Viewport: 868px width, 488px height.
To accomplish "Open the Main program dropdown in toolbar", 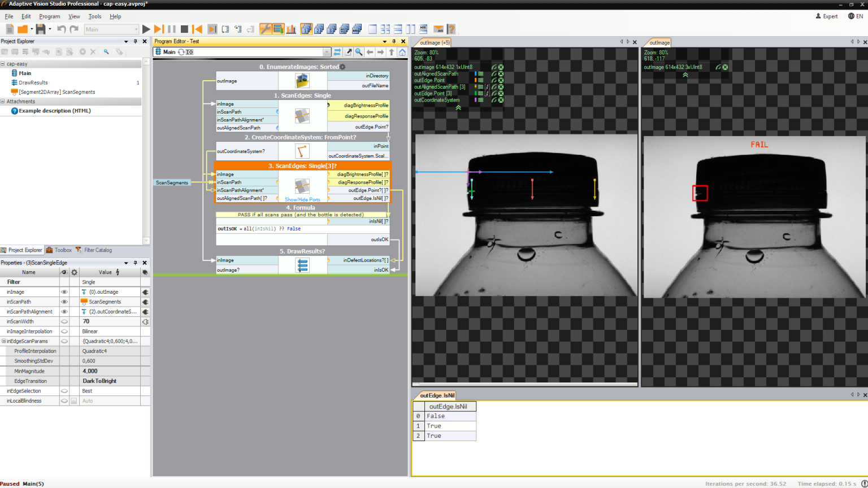I will pyautogui.click(x=136, y=29).
